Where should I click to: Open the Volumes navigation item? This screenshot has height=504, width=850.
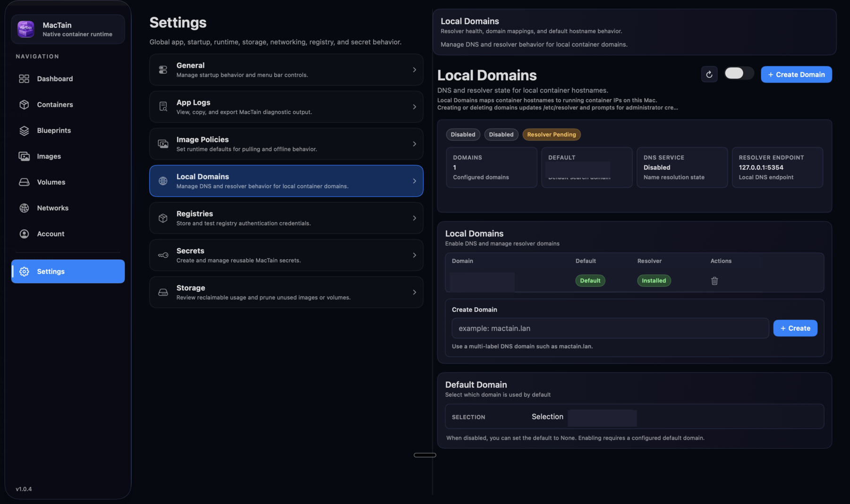[x=68, y=182]
